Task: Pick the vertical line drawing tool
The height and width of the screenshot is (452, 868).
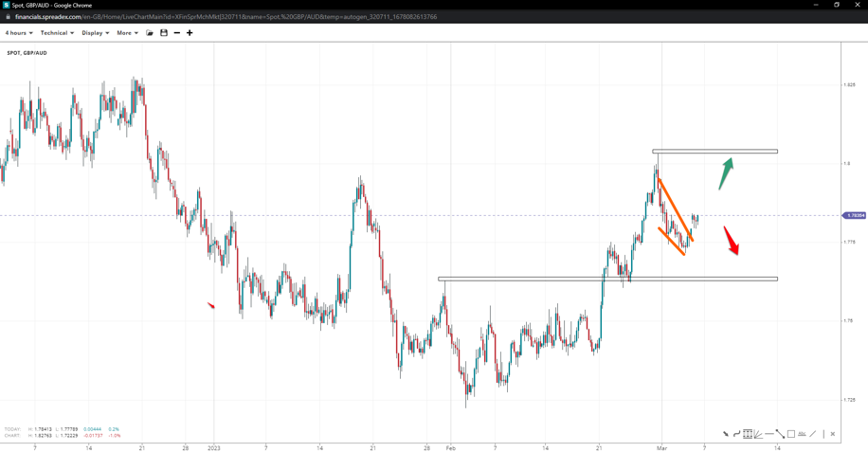Action: click(x=823, y=434)
